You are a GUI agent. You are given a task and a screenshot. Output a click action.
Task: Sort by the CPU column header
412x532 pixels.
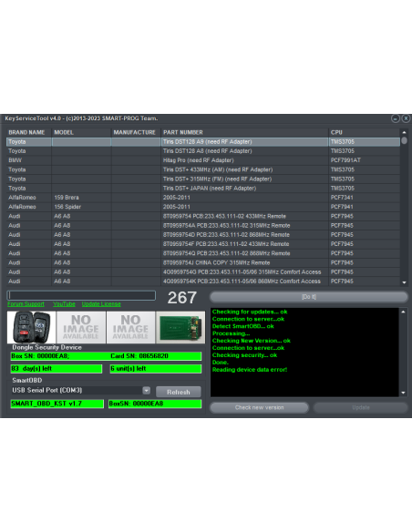tap(364, 132)
